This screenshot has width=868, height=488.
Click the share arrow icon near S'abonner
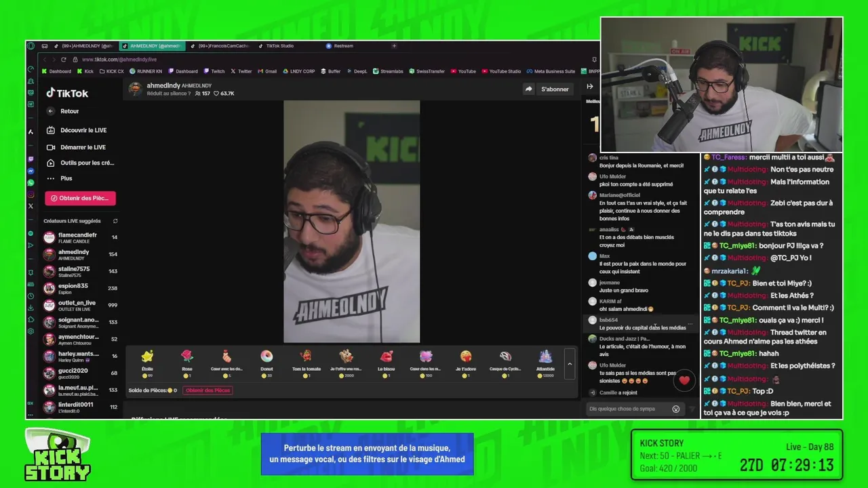coord(528,89)
